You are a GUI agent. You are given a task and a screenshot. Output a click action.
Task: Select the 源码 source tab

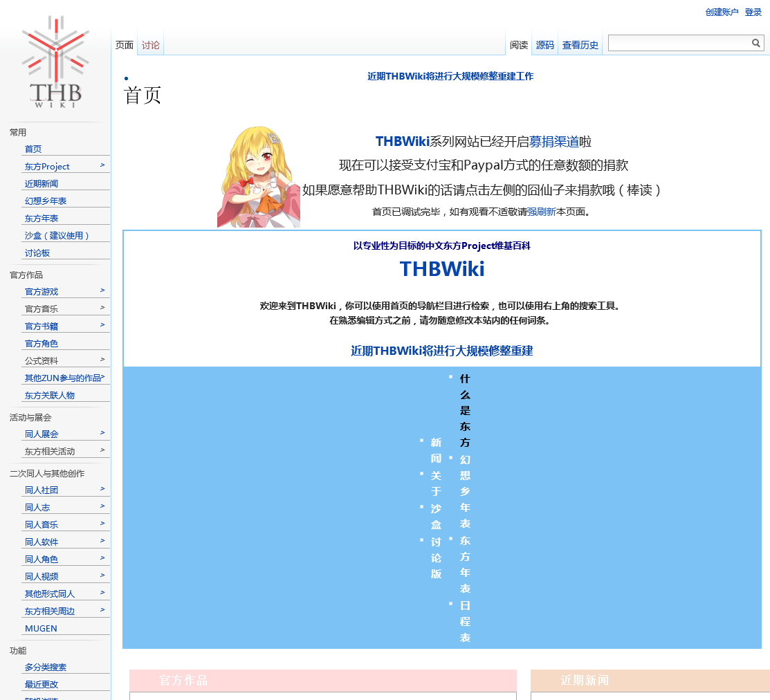[544, 45]
